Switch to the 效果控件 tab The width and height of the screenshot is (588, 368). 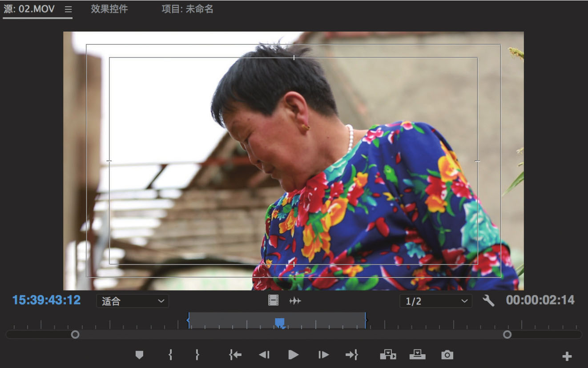tap(109, 9)
